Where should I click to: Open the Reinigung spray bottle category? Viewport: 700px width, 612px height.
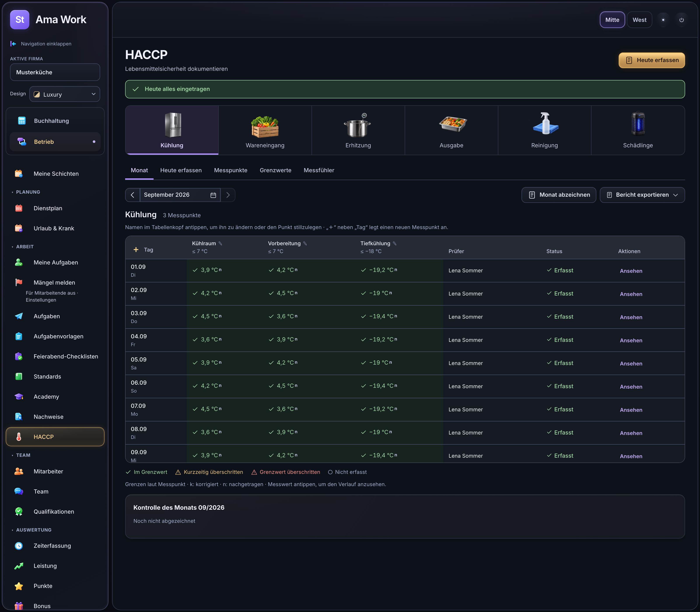pos(544,130)
